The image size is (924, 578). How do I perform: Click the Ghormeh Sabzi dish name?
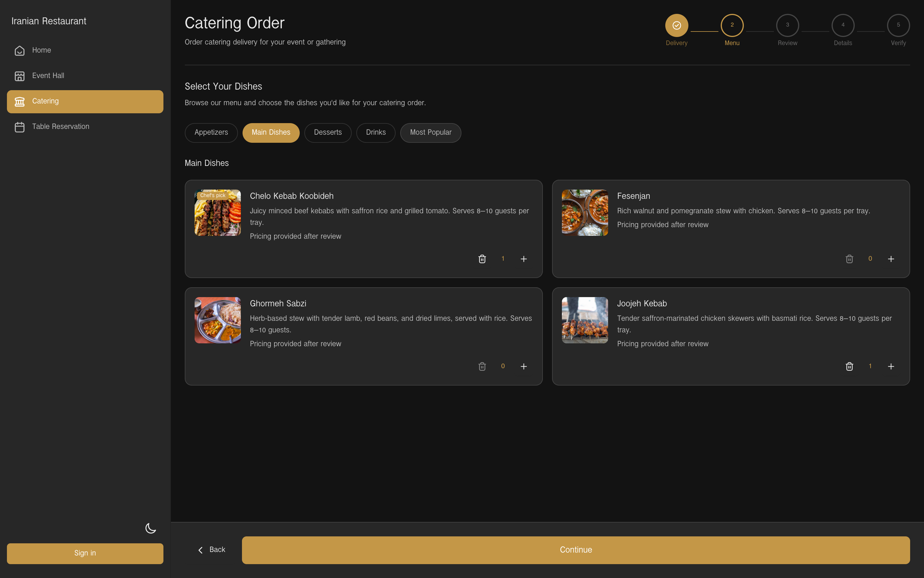coord(278,303)
